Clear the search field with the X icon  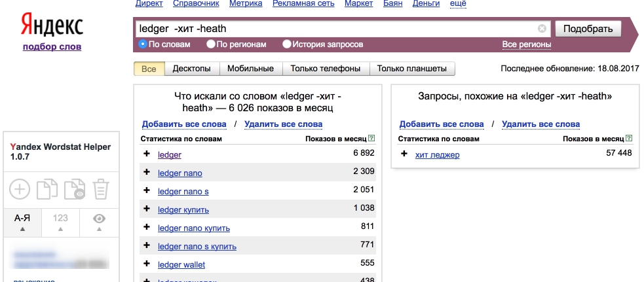pyautogui.click(x=542, y=29)
